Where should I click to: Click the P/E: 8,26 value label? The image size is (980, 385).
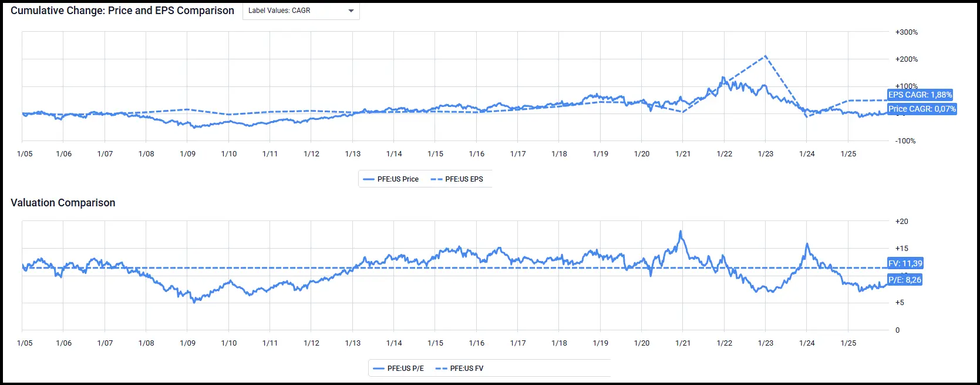coord(904,280)
